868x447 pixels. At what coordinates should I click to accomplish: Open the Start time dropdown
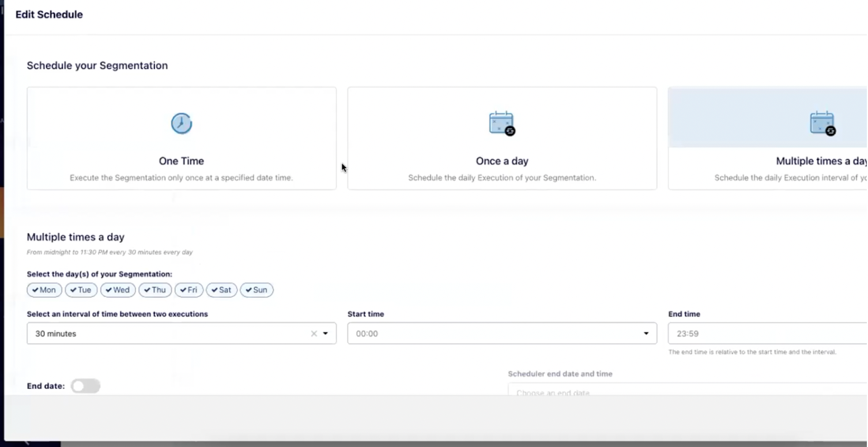coord(502,334)
